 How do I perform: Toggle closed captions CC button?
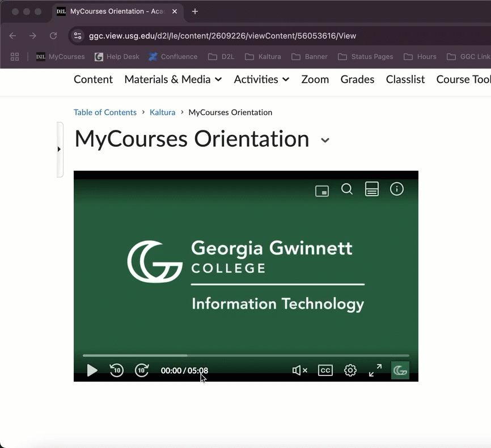[x=325, y=370]
